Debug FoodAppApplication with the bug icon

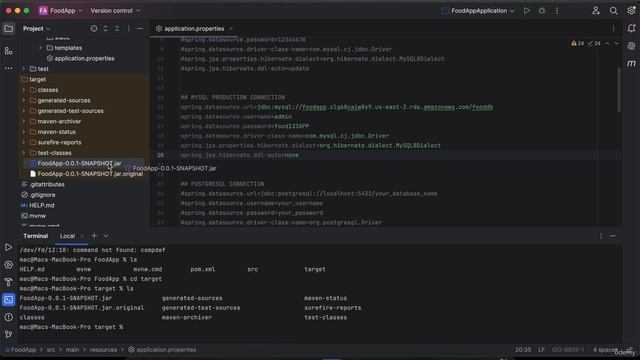coord(542,11)
